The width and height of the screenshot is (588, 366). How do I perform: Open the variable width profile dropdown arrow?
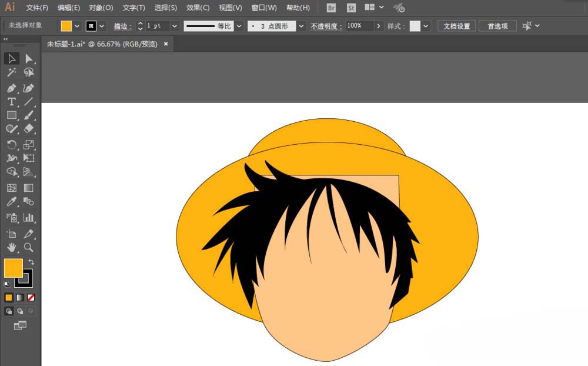(239, 26)
